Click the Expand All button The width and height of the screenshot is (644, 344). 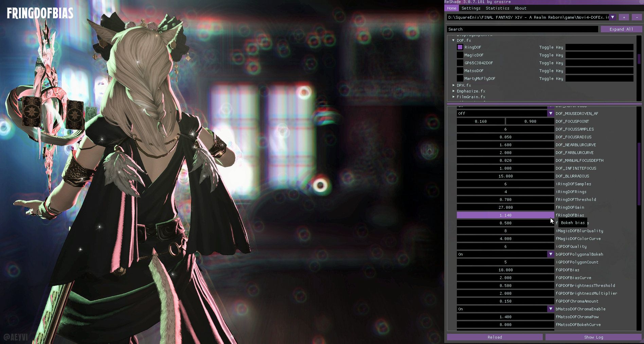point(621,29)
